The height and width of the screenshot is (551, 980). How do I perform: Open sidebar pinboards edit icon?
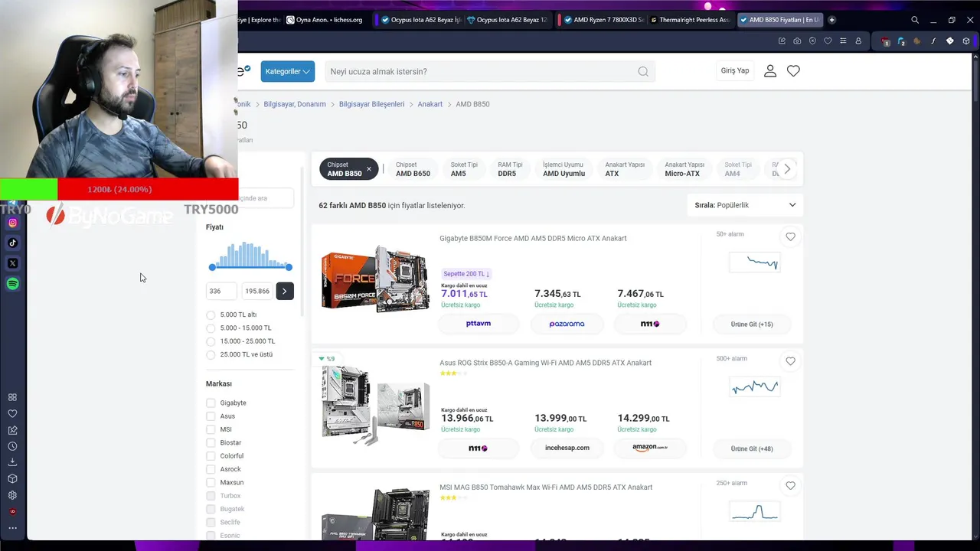click(12, 430)
